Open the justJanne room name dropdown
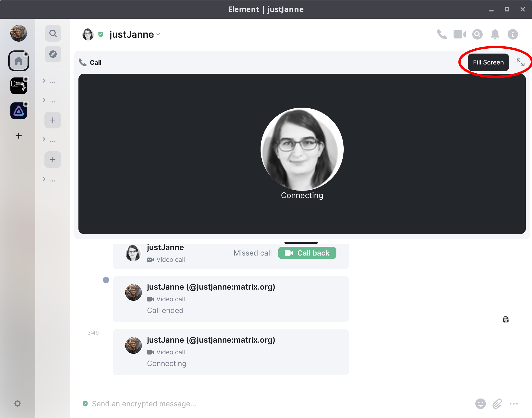Image resolution: width=532 pixels, height=418 pixels. coord(159,34)
